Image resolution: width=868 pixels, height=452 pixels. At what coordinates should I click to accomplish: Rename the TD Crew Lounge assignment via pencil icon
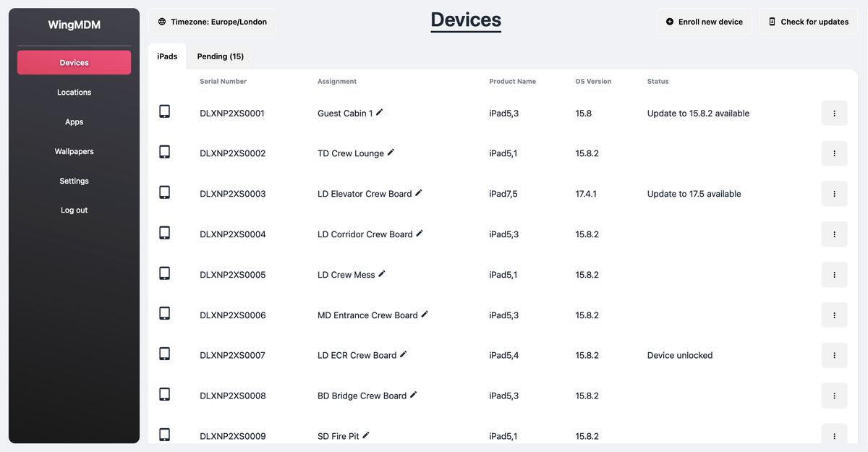coord(390,151)
